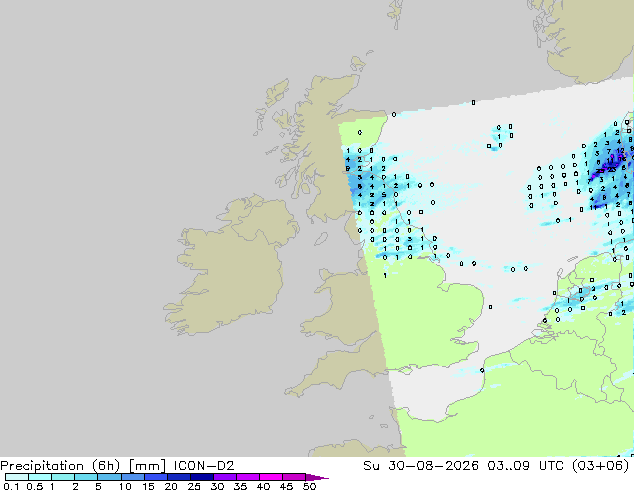Select the 2–5 mm legend color box
634x490 pixels.
[x=86, y=477]
